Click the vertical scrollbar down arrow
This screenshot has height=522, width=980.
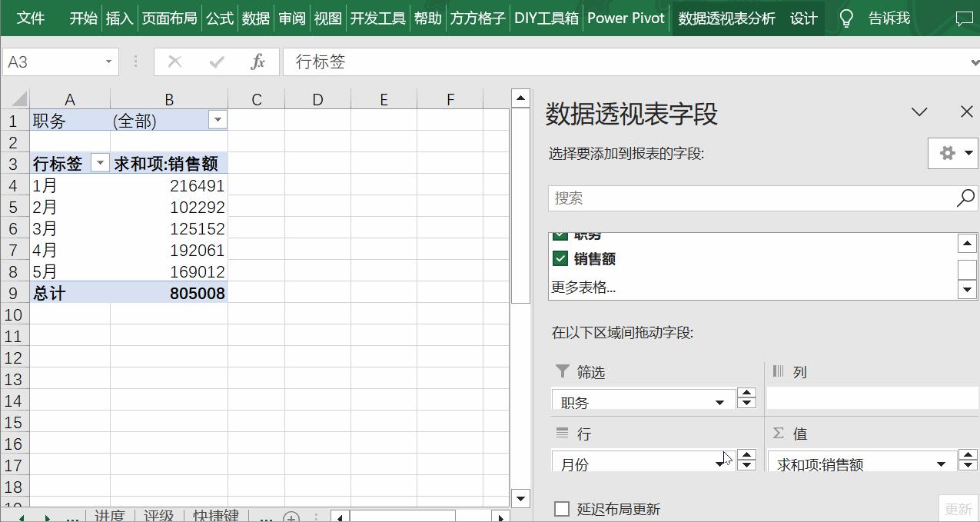[x=521, y=498]
